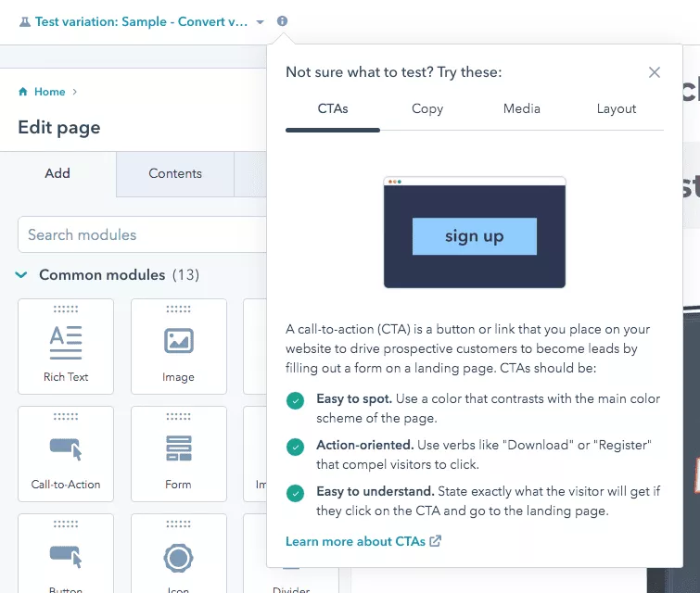Open the test variation dropdown arrow

point(261,22)
